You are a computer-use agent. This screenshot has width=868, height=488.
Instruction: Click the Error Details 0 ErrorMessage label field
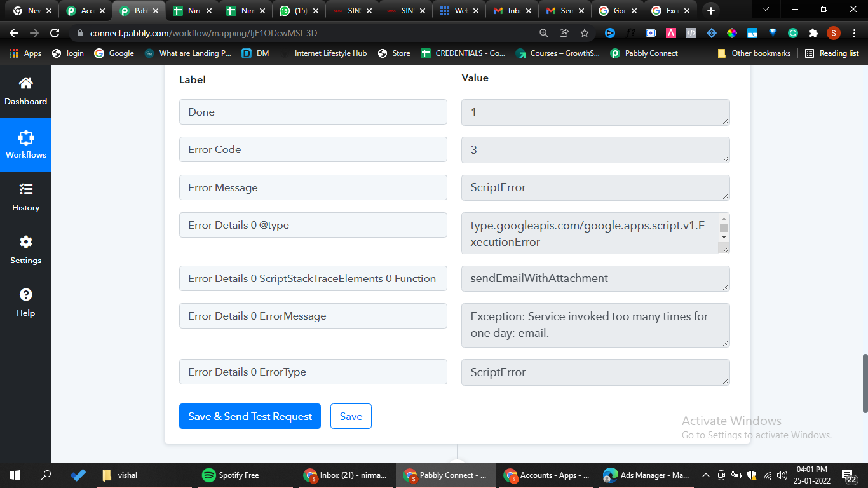click(x=313, y=316)
